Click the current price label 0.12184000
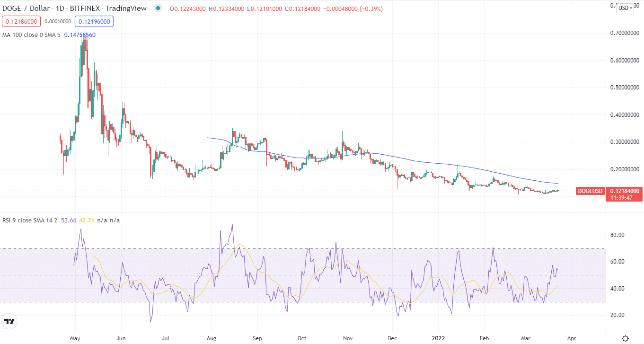This screenshot has width=644, height=344. pos(625,191)
